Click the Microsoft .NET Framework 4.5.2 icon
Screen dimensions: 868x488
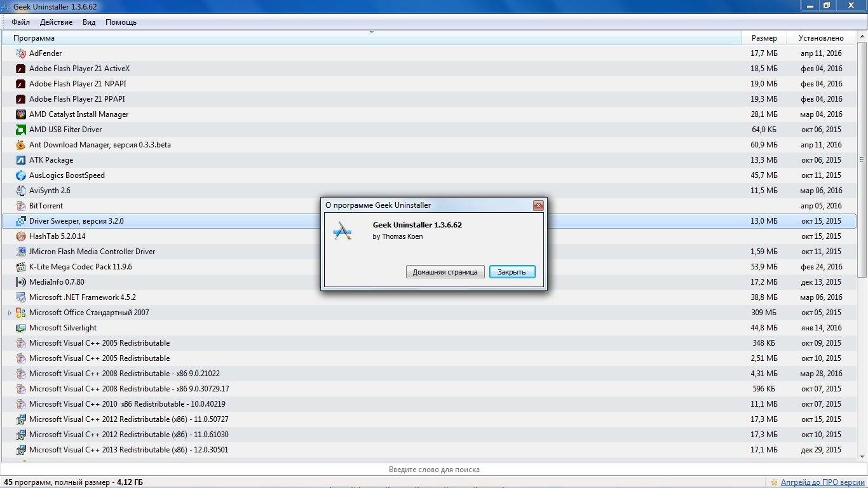(x=21, y=297)
